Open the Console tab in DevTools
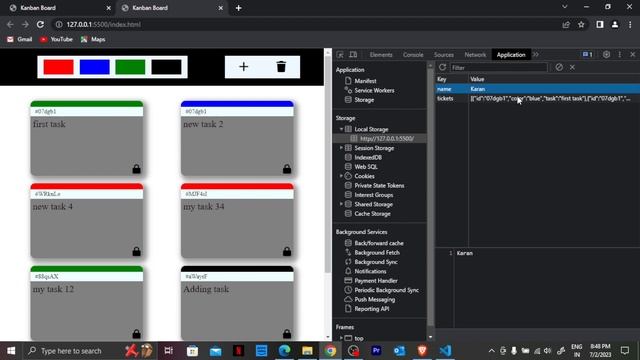This screenshot has height=360, width=640. pyautogui.click(x=413, y=55)
